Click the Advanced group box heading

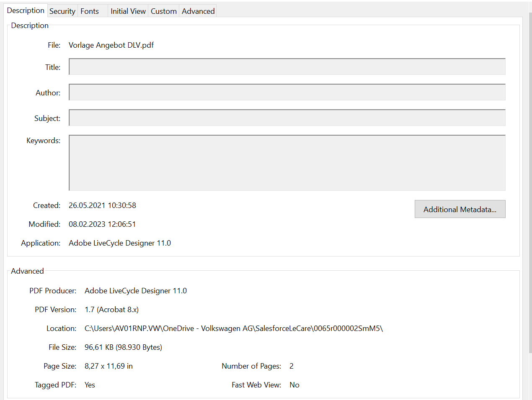(27, 271)
